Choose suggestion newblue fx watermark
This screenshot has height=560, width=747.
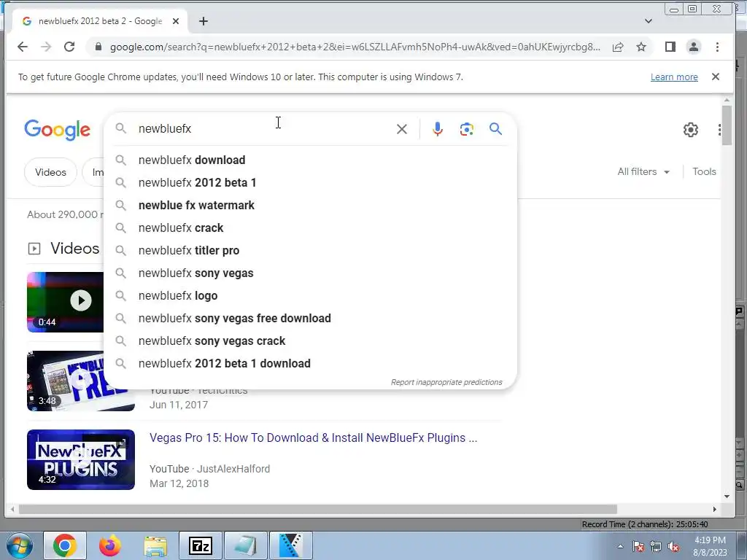point(309,205)
